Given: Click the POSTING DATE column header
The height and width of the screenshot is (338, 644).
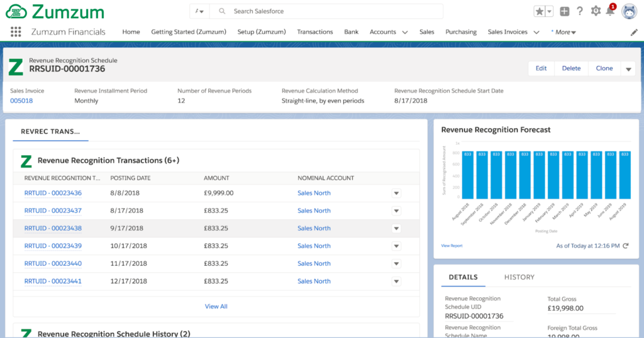Looking at the screenshot, I should coord(130,178).
